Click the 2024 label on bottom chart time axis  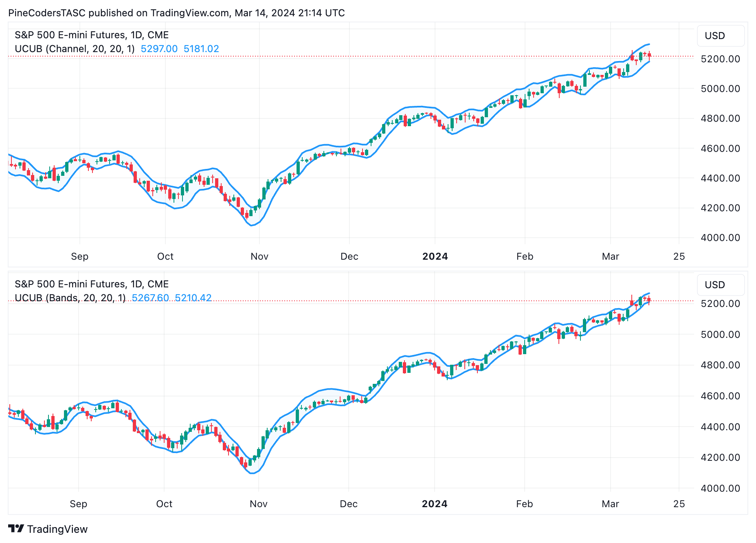click(x=435, y=504)
